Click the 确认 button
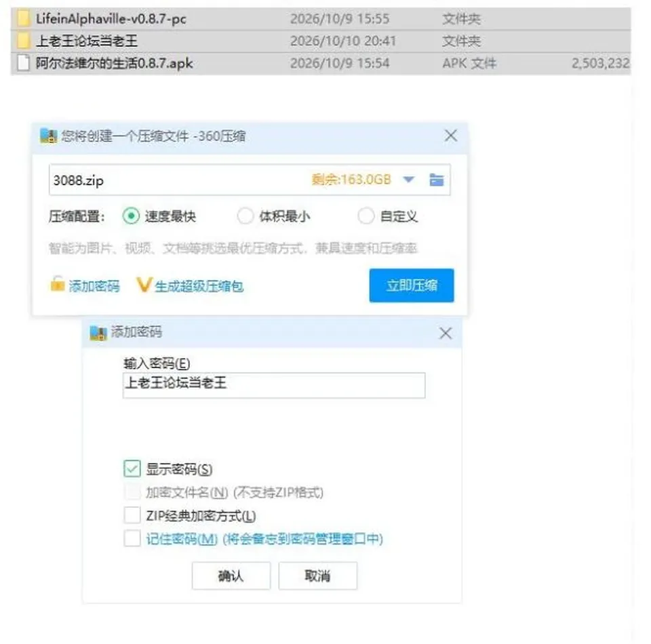The width and height of the screenshot is (651, 644). (231, 576)
